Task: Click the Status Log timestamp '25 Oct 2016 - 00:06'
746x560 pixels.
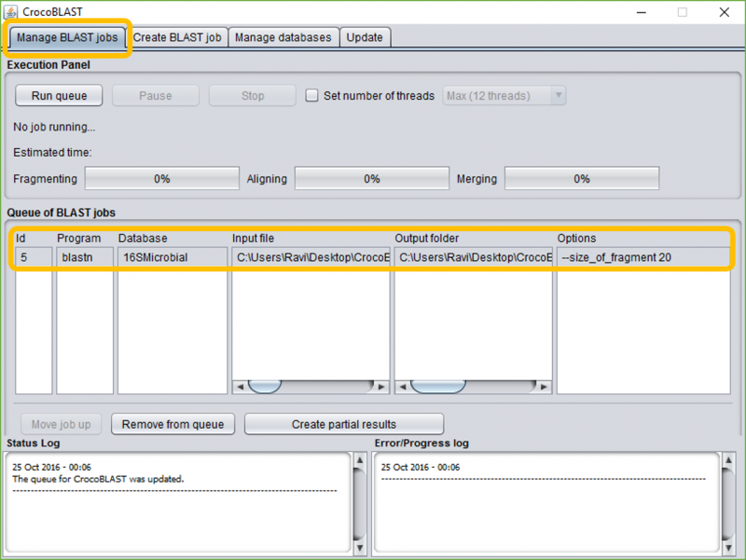Action: click(52, 467)
